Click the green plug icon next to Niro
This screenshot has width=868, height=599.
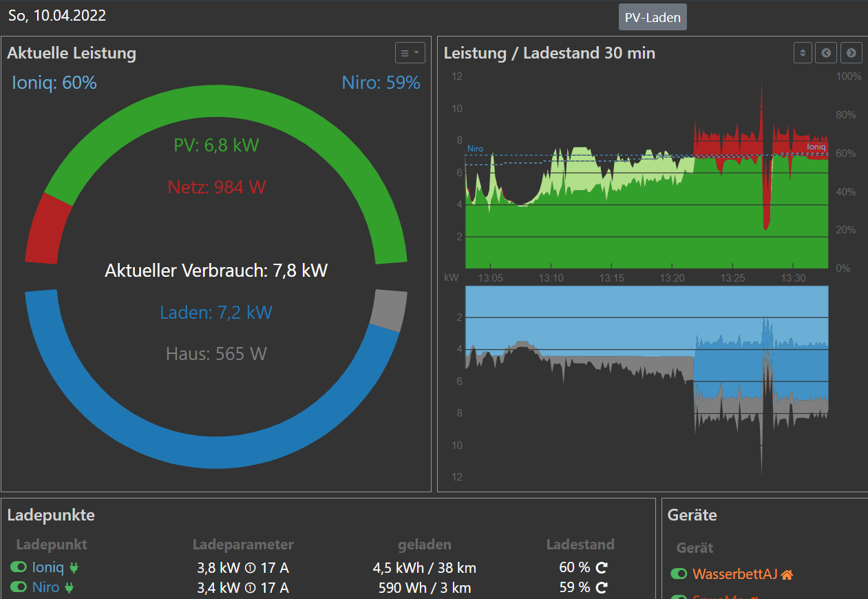(x=69, y=587)
